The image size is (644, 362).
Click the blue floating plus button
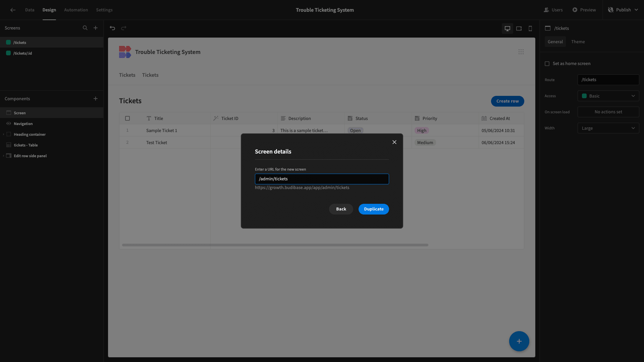[519, 341]
